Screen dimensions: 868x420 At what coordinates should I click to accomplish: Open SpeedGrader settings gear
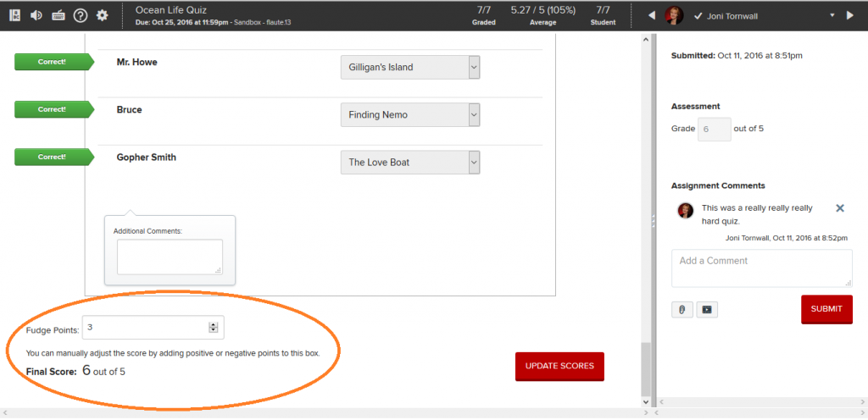(x=103, y=15)
